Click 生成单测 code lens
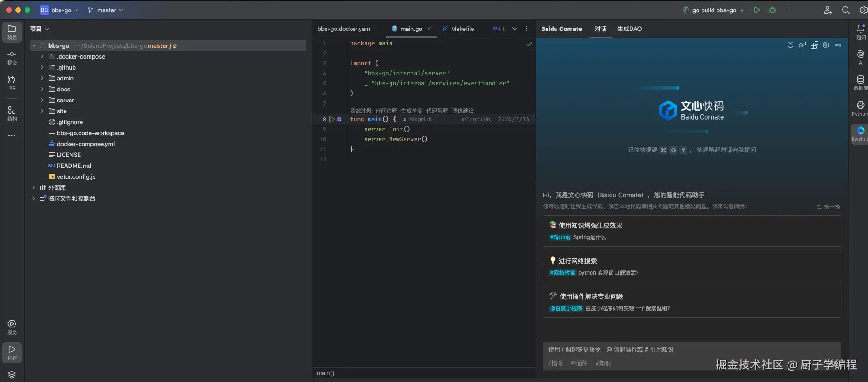868x382 pixels. pos(411,111)
